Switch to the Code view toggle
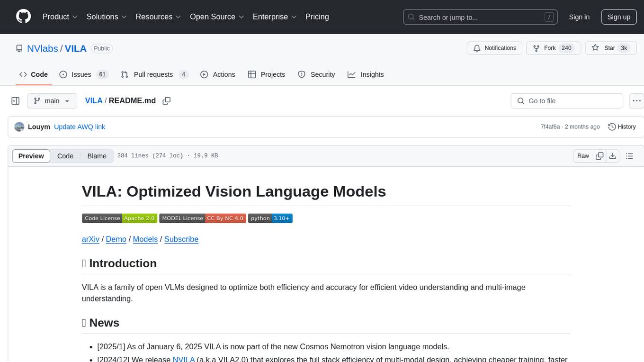The image size is (644, 362). 65,156
